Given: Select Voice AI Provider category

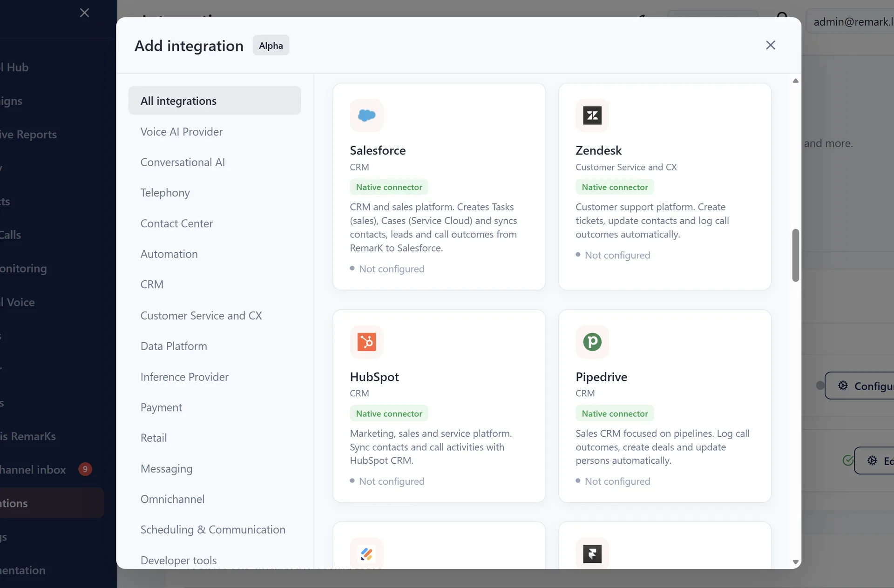Looking at the screenshot, I should click(182, 132).
